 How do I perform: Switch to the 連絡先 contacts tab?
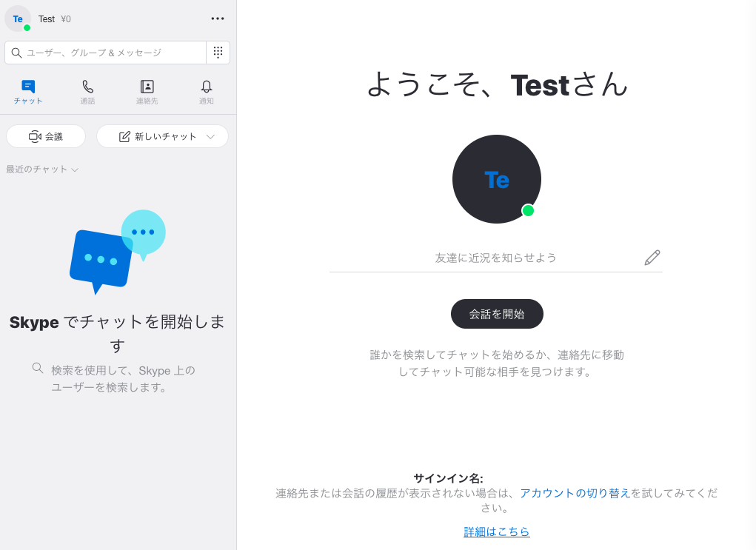(x=147, y=92)
